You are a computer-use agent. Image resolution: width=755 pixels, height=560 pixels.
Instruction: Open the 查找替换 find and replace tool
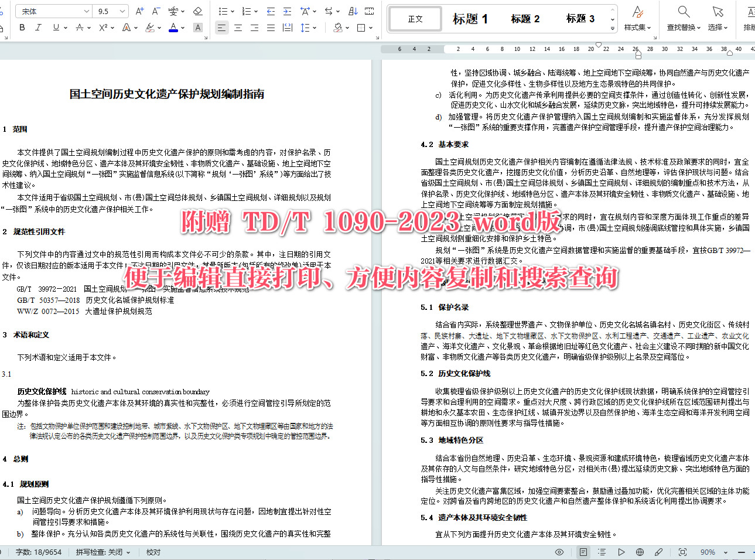point(682,19)
